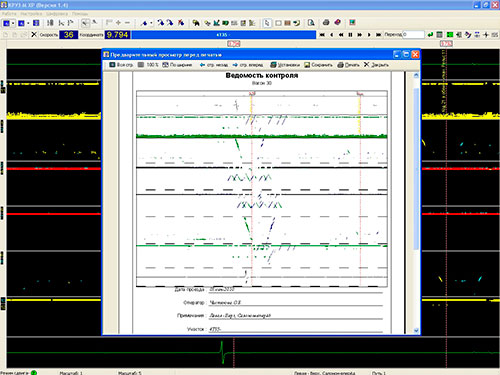Viewport: 500px width, 375px height.
Task: Click fast rewind double-arrow control
Action: pyautogui.click(x=341, y=35)
